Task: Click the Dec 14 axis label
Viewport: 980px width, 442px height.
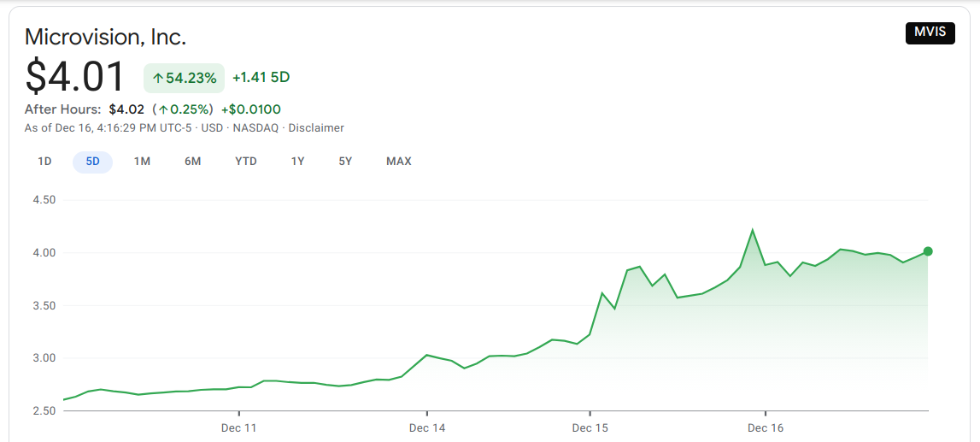Action: 427,427
